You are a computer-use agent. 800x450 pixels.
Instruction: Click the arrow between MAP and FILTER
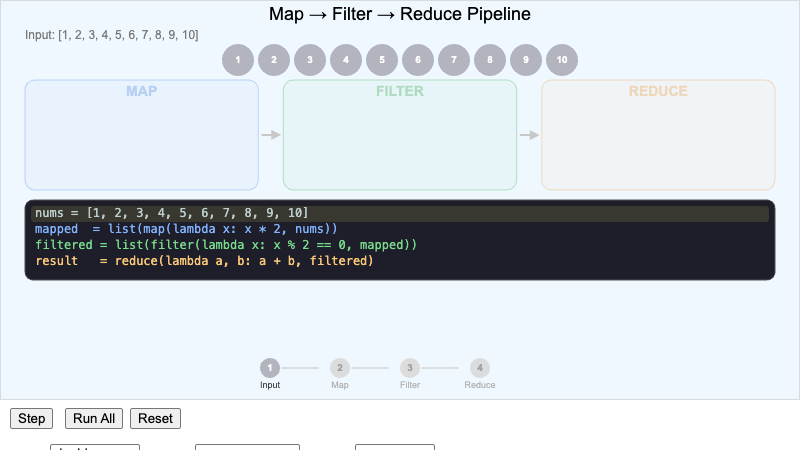click(271, 135)
